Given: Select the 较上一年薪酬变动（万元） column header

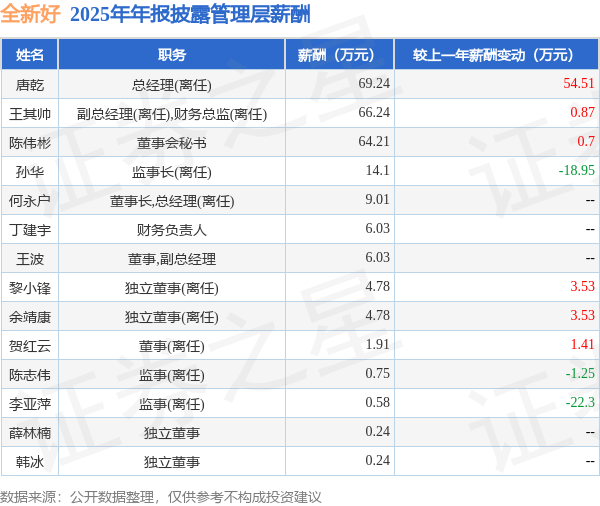Looking at the screenshot, I should tap(497, 54).
